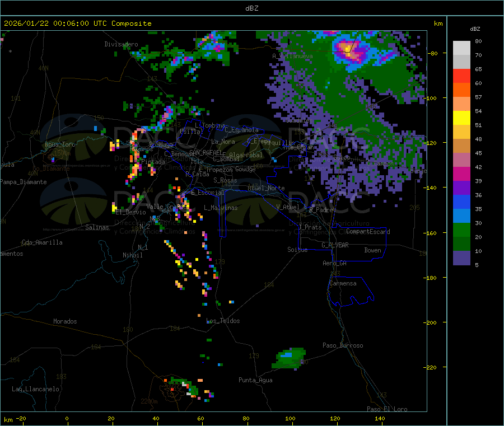Click the Aero_GA label
The height and width of the screenshot is (426, 504).
coord(335,263)
